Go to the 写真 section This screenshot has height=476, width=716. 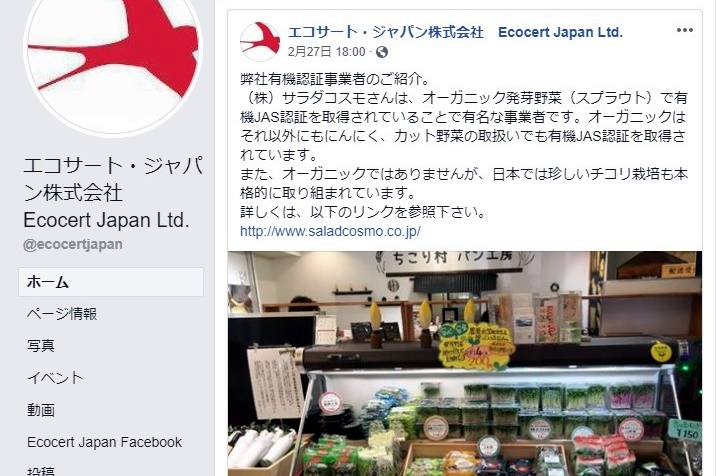tap(41, 346)
